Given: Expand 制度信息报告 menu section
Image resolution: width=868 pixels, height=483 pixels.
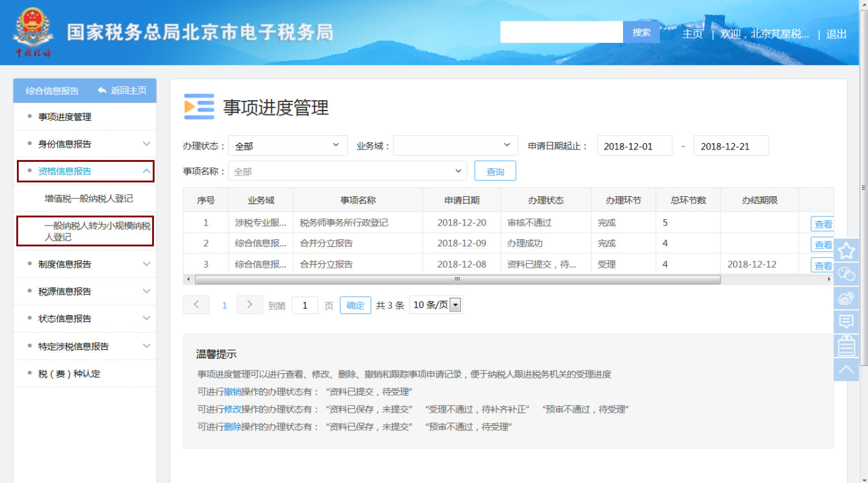Looking at the screenshot, I should pyautogui.click(x=85, y=264).
